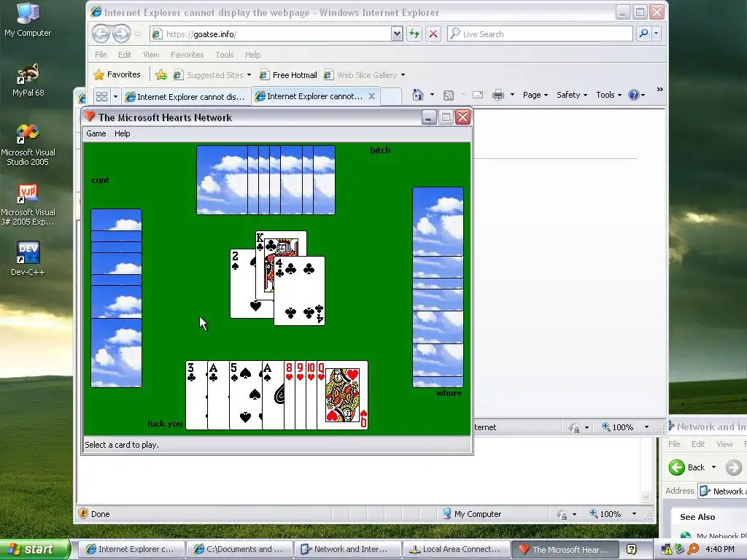Open the tab list dropdown arrow

tap(115, 97)
